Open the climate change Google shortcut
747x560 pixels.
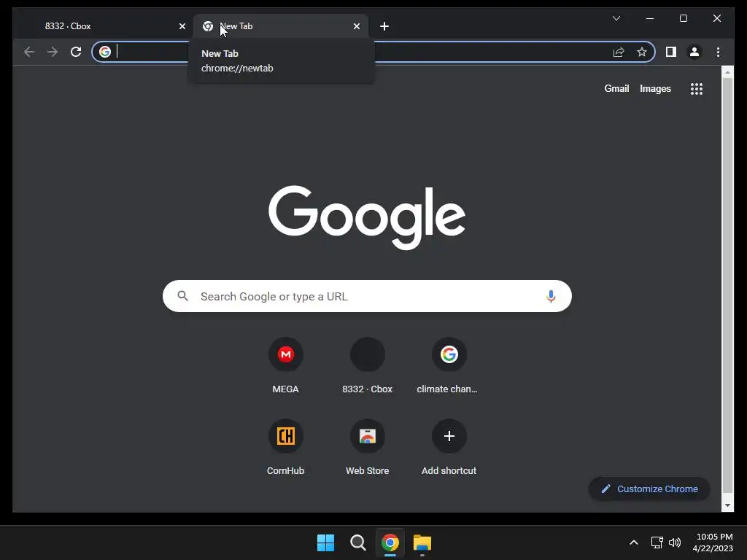449,366
